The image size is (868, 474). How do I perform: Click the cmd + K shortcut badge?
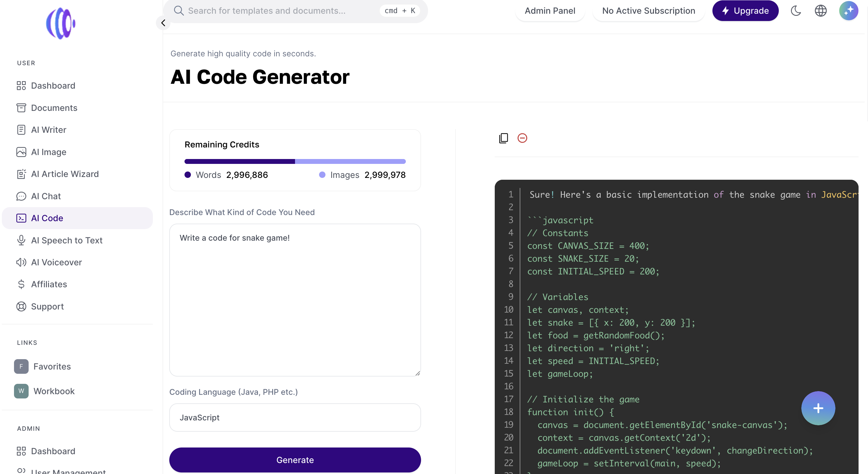(400, 11)
